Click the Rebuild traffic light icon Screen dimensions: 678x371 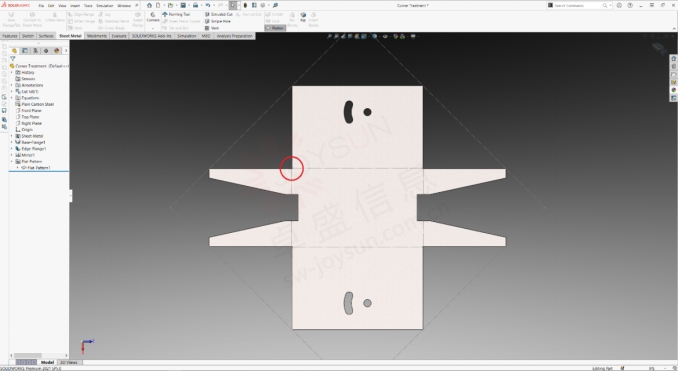(x=245, y=5)
